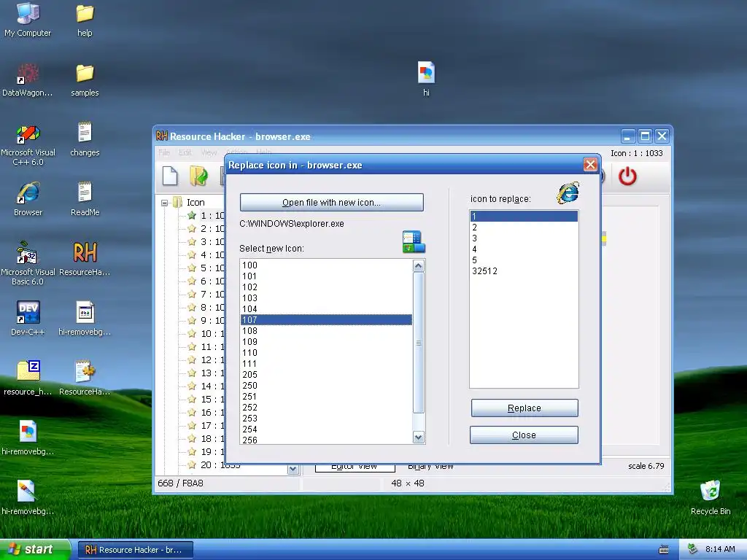Open the samples folder icon
The image size is (747, 560).
click(x=85, y=80)
